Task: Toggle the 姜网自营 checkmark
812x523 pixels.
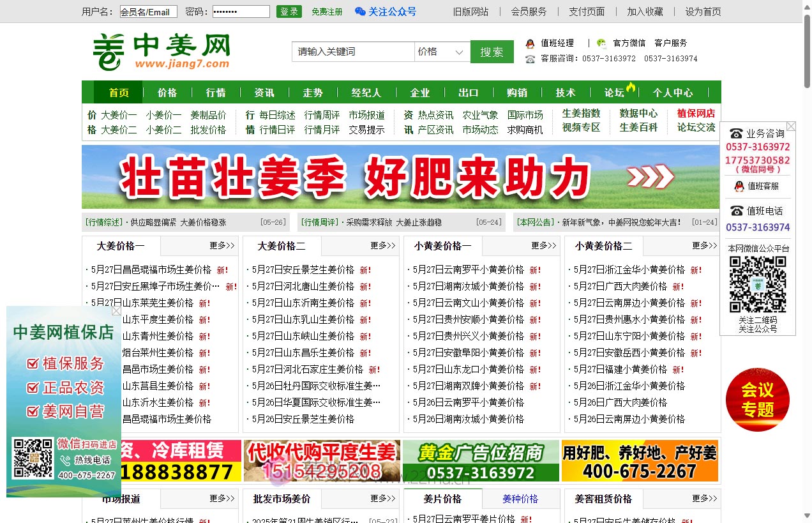Action: tap(33, 411)
